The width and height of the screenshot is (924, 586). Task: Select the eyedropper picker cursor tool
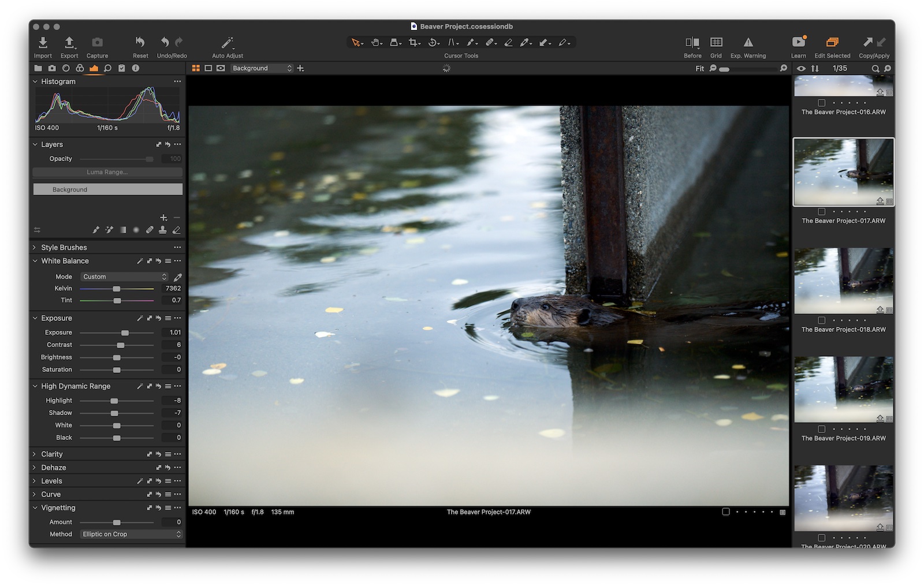click(525, 42)
